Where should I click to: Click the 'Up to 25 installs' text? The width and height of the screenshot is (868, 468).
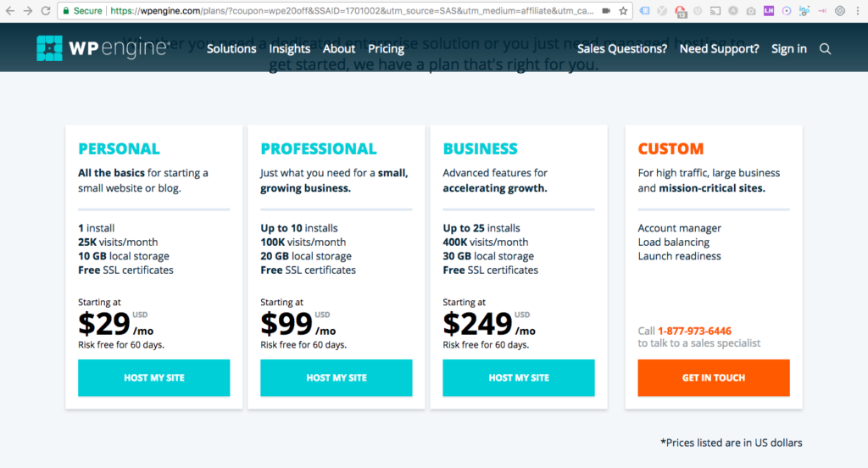click(481, 228)
